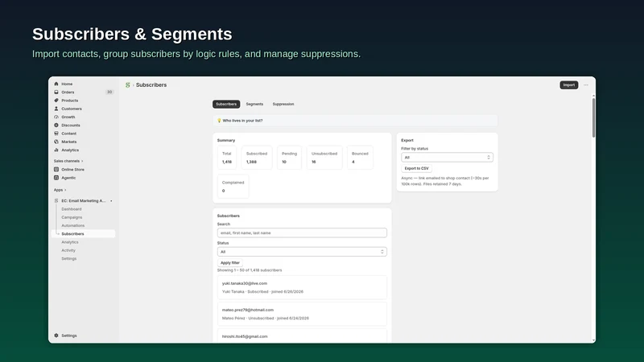
Task: Click the Import button
Action: 569,85
